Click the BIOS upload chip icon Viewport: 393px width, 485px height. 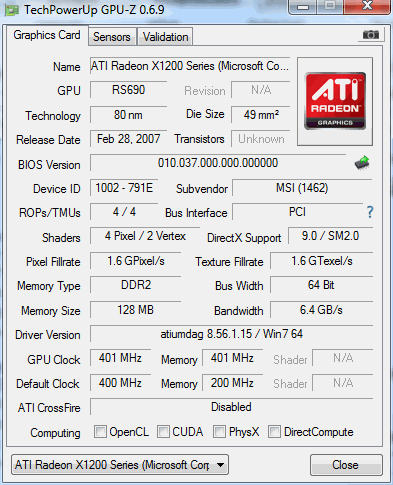362,163
